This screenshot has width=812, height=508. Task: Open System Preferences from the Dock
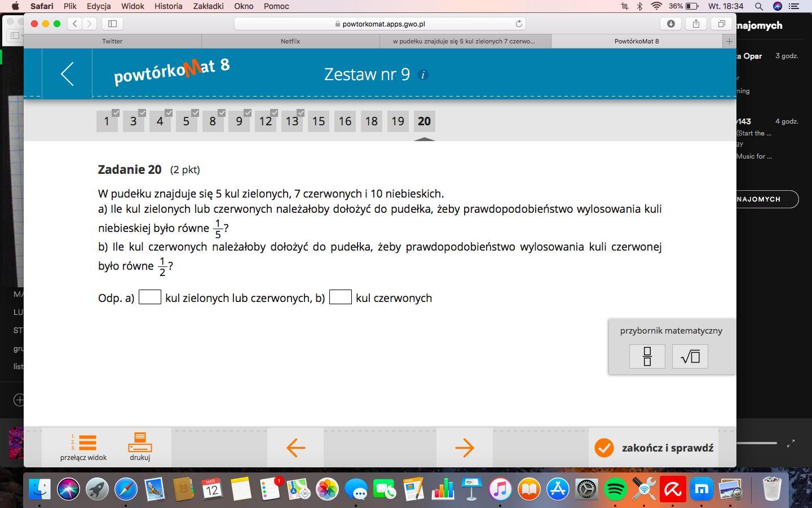586,489
